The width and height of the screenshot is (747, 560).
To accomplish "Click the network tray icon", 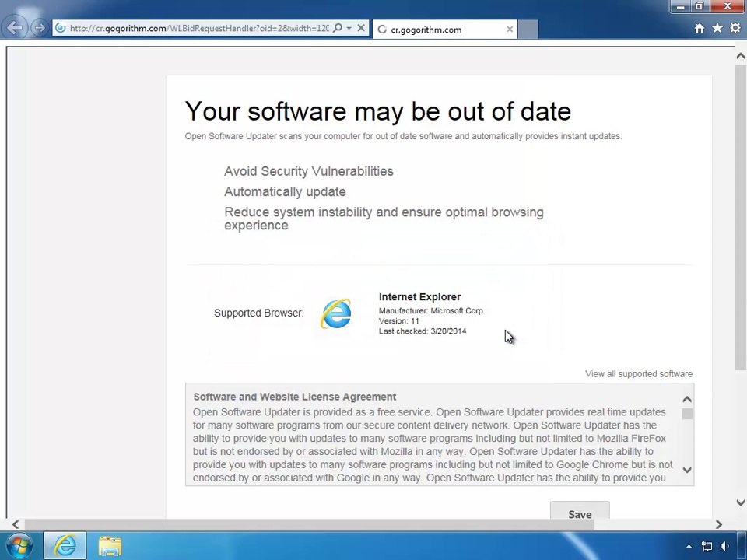I will 707,546.
